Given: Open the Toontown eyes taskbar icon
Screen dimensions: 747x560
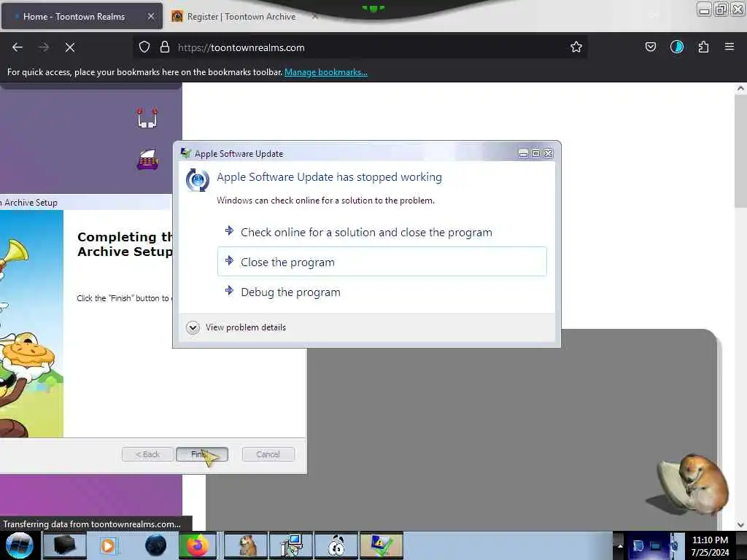Looking at the screenshot, I should click(x=336, y=545).
